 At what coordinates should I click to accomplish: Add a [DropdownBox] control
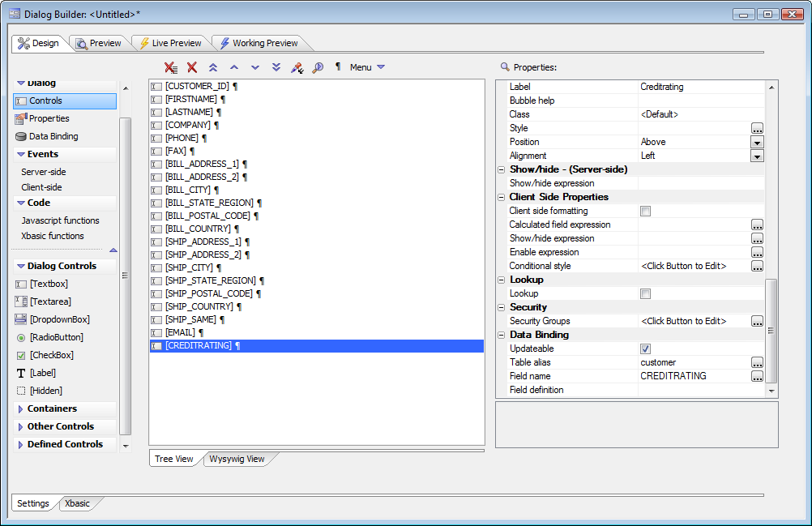(x=53, y=319)
